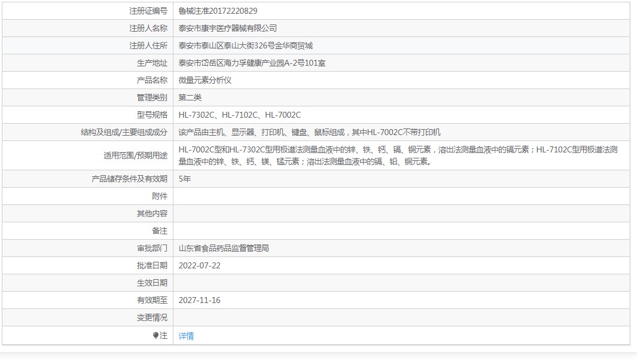Click the 其他内容 label
The width and height of the screenshot is (637, 364).
[x=152, y=213]
